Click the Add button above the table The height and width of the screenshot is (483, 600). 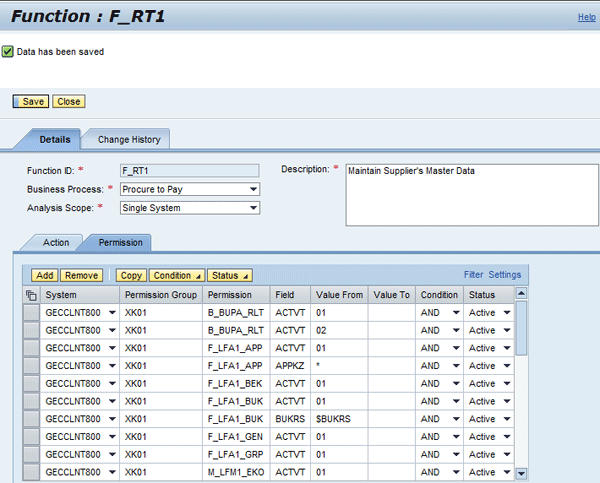pyautogui.click(x=44, y=275)
